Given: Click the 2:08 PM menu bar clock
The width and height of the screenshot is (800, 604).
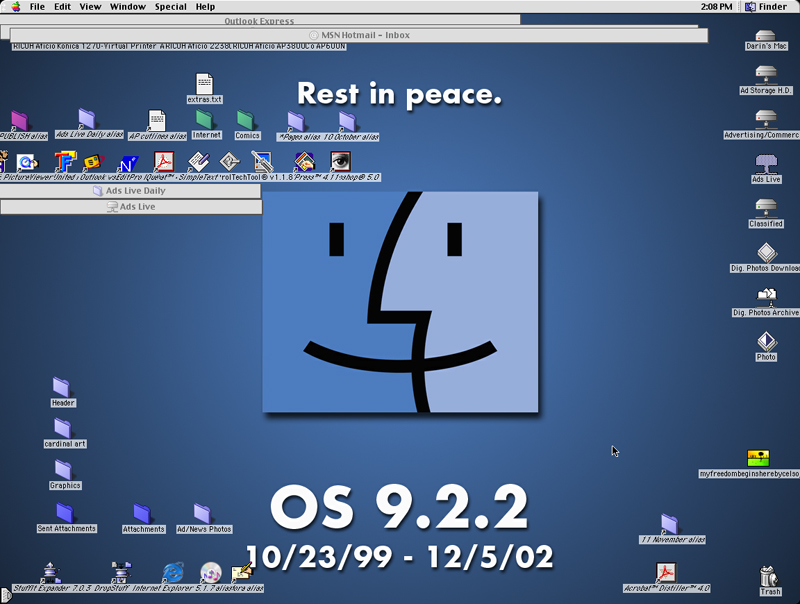Looking at the screenshot, I should 716,7.
